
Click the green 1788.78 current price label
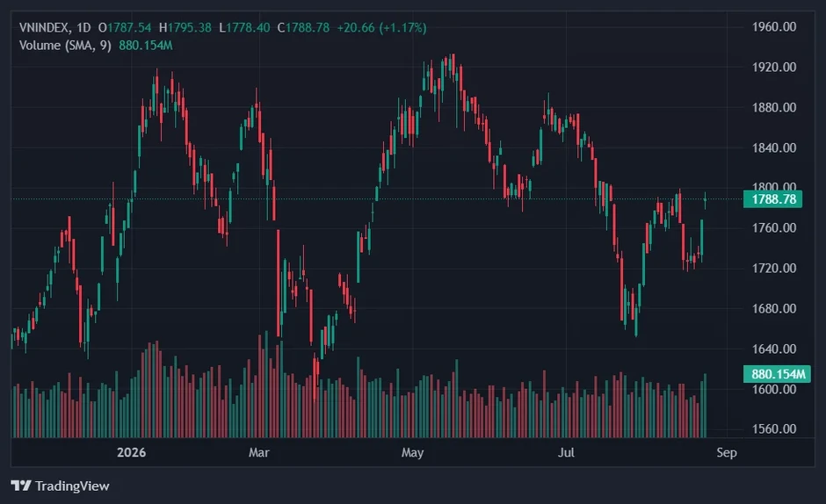(772, 199)
